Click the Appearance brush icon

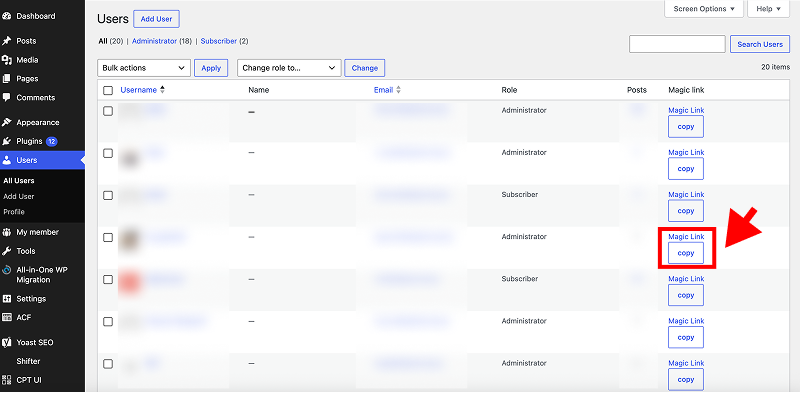click(7, 122)
